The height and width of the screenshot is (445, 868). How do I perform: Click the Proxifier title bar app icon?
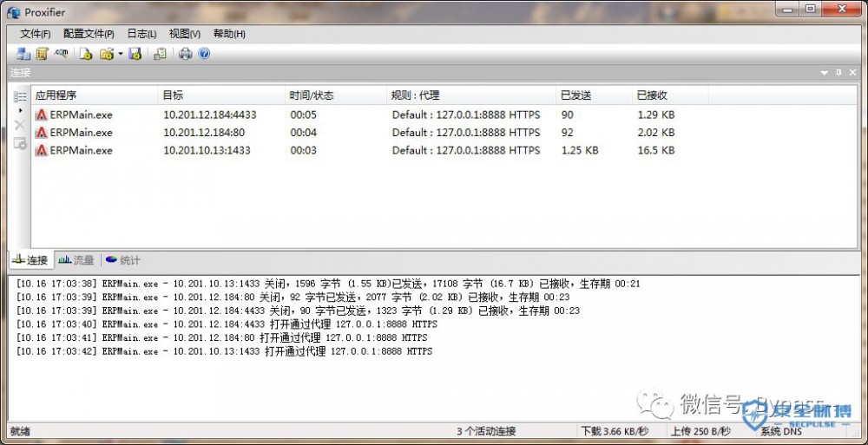pos(13,13)
